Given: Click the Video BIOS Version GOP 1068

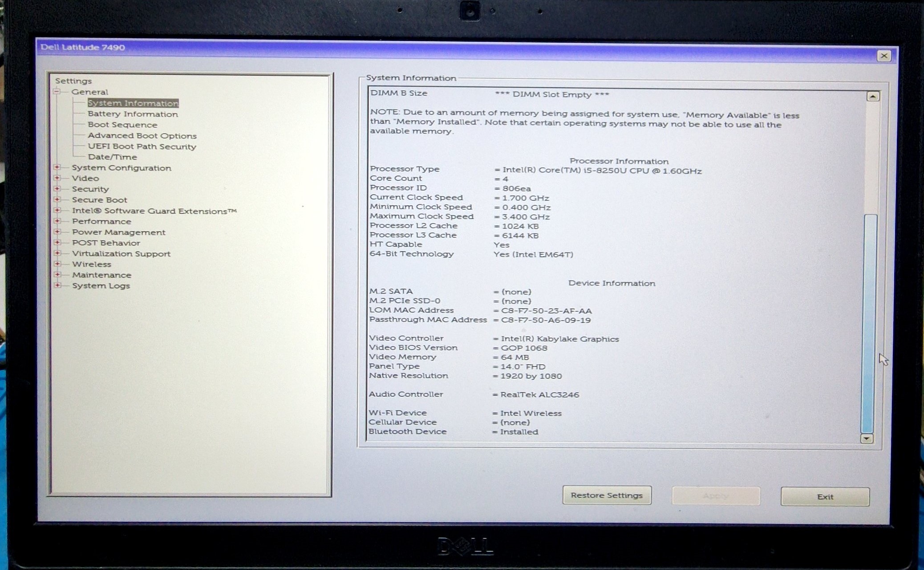Looking at the screenshot, I should (524, 348).
